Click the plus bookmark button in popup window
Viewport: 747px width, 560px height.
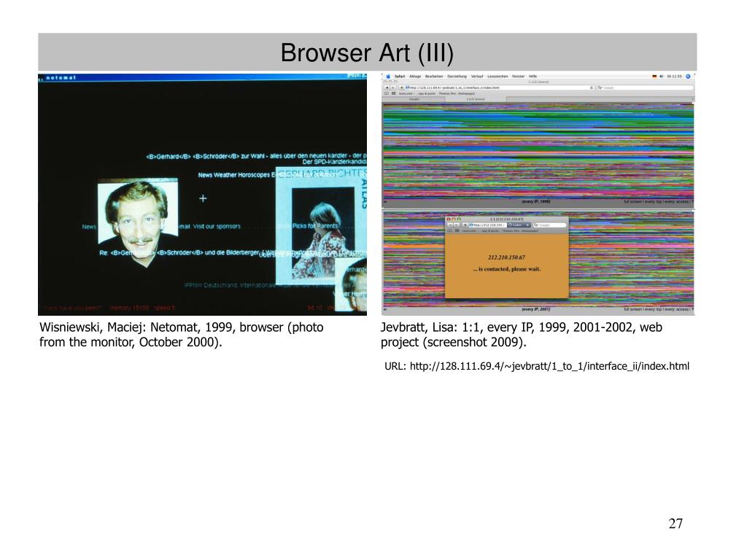[x=465, y=225]
